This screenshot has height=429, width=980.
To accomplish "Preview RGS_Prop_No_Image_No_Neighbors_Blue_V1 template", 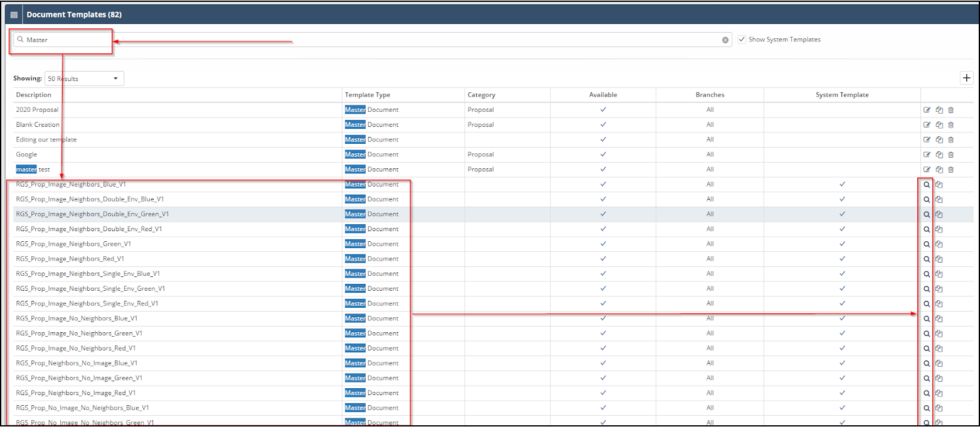I will pyautogui.click(x=927, y=408).
